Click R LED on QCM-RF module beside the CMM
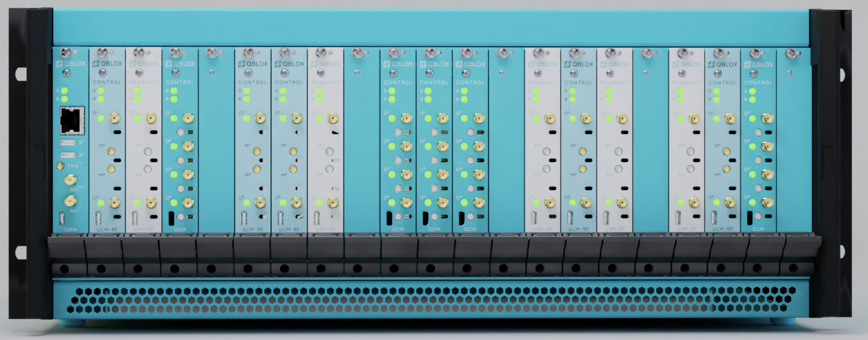The height and width of the screenshot is (340, 868). pos(101,99)
